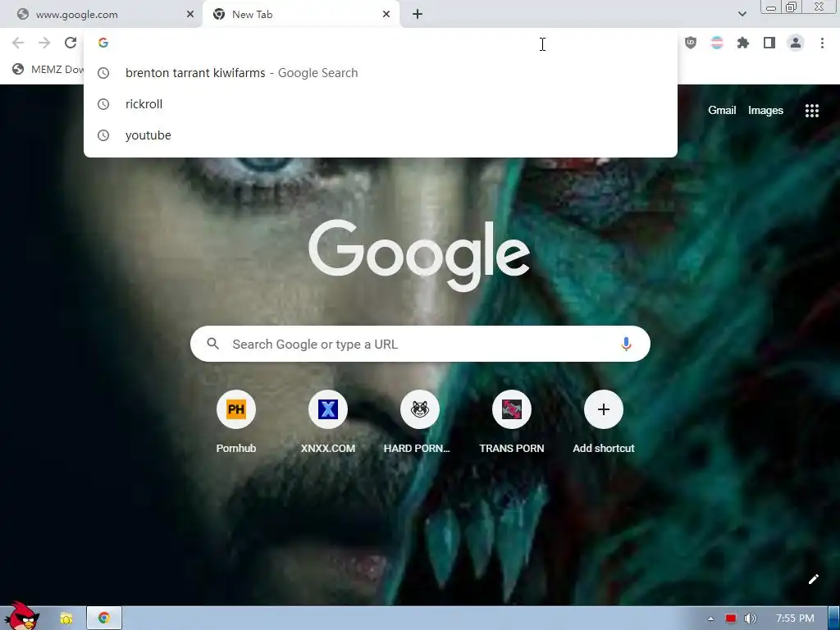Screen dimensions: 840x630
Task: Reload the page with the refresh icon
Action: point(71,43)
